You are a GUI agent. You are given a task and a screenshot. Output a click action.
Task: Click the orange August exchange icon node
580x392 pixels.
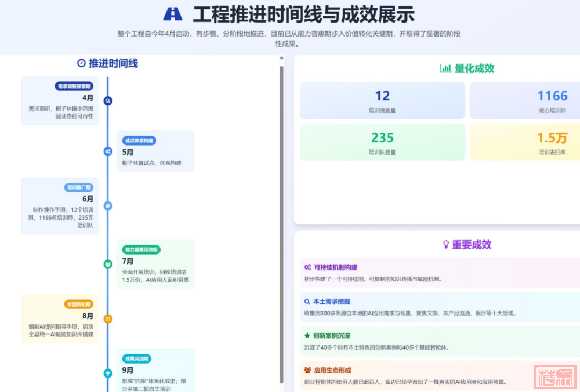[108, 319]
